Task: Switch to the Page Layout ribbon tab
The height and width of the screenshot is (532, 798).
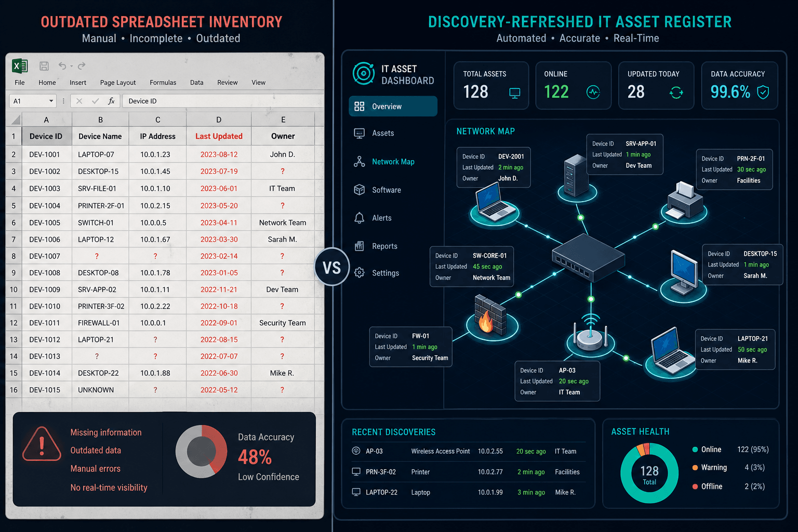Action: [118, 83]
